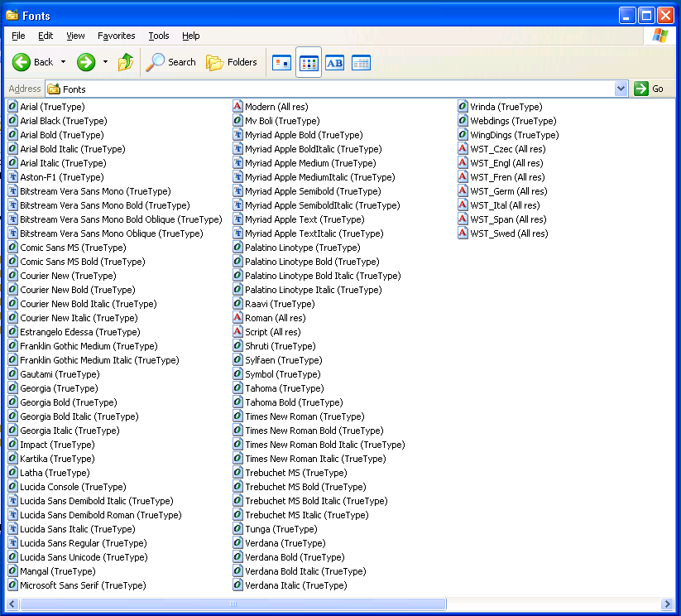Open the Favorites menu

[117, 36]
